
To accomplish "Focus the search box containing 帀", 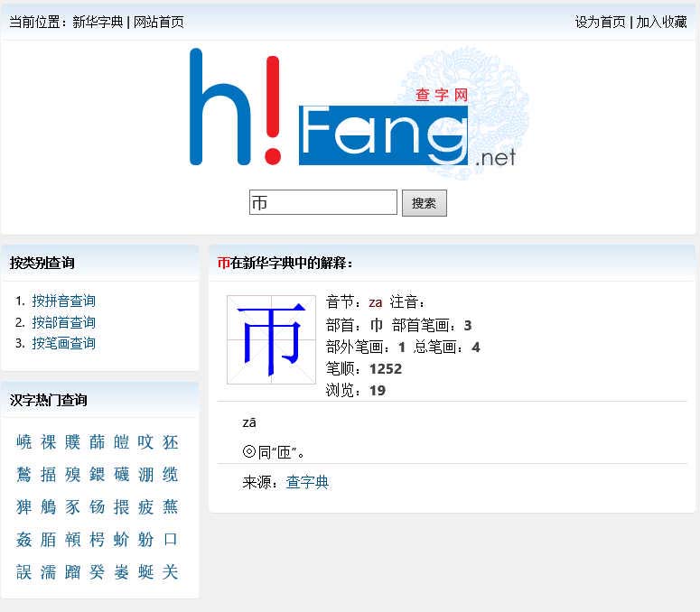I will pos(322,202).
